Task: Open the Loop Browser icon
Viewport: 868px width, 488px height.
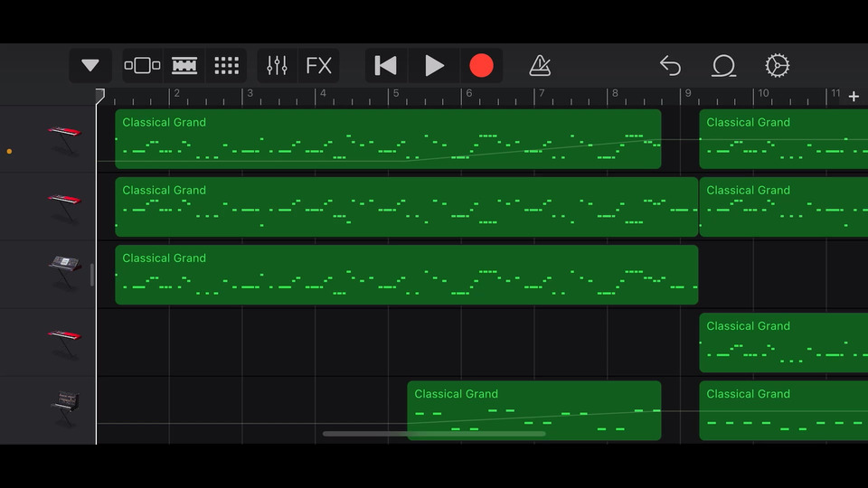Action: pos(723,66)
